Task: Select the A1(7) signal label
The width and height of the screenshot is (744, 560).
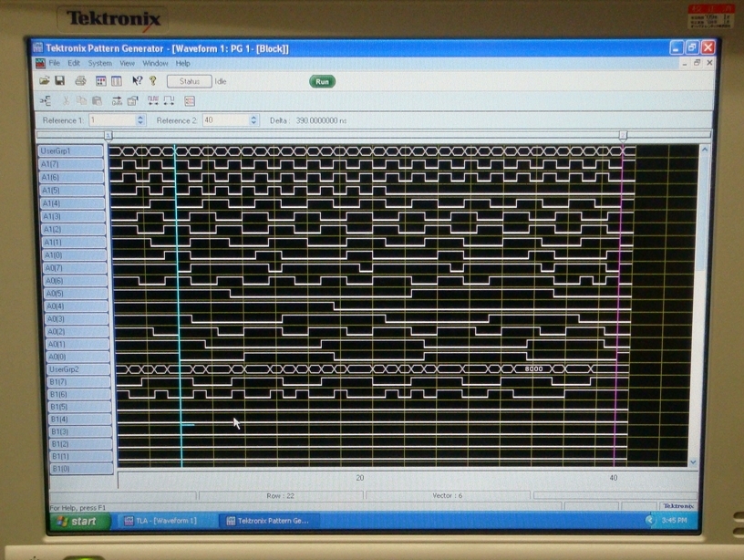Action: click(x=71, y=164)
